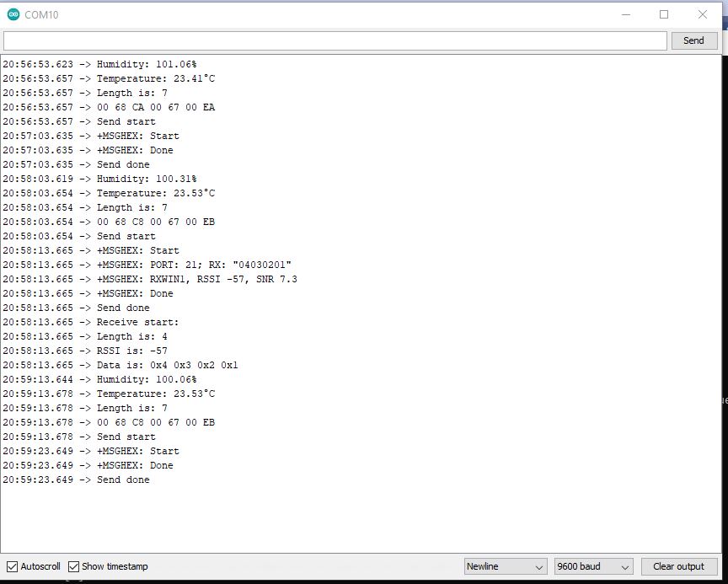
Task: Maximize the COM10 serial monitor window
Action: point(664,14)
